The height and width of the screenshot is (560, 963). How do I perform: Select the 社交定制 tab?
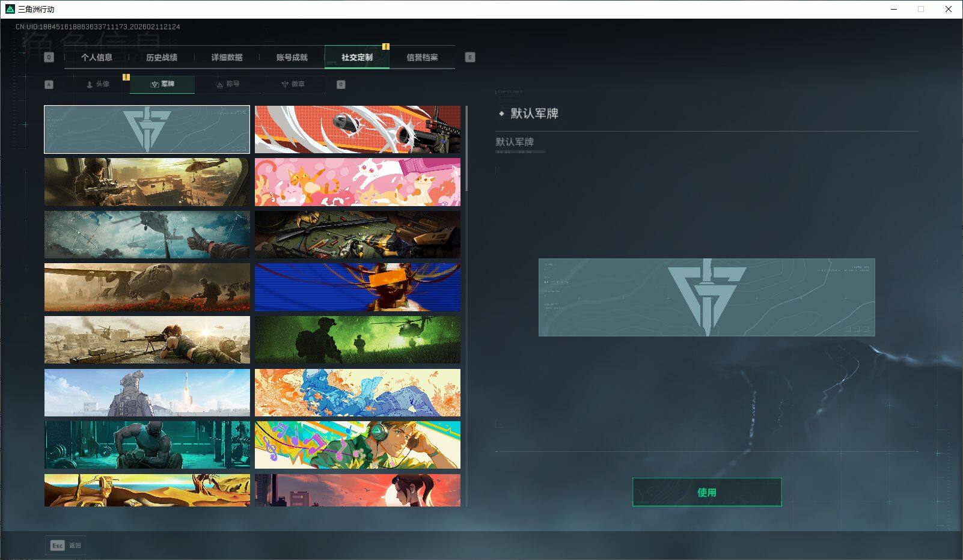point(357,57)
